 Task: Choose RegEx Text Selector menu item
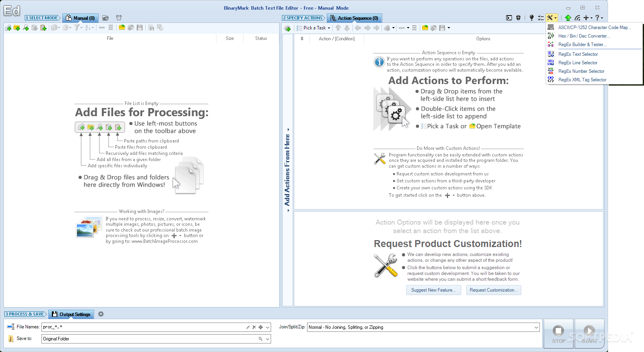pyautogui.click(x=594, y=54)
